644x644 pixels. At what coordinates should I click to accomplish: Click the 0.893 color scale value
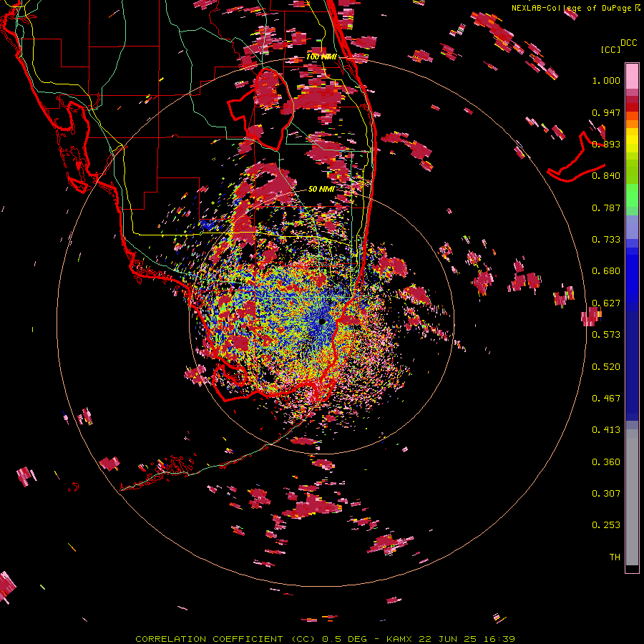[606, 144]
